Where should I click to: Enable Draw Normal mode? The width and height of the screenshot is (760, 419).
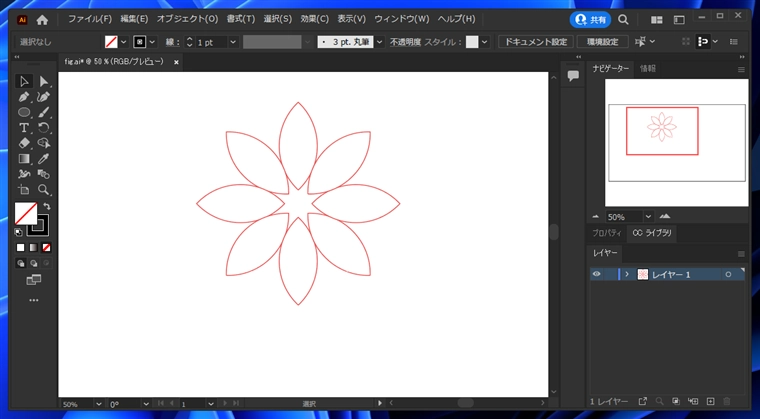(x=21, y=263)
